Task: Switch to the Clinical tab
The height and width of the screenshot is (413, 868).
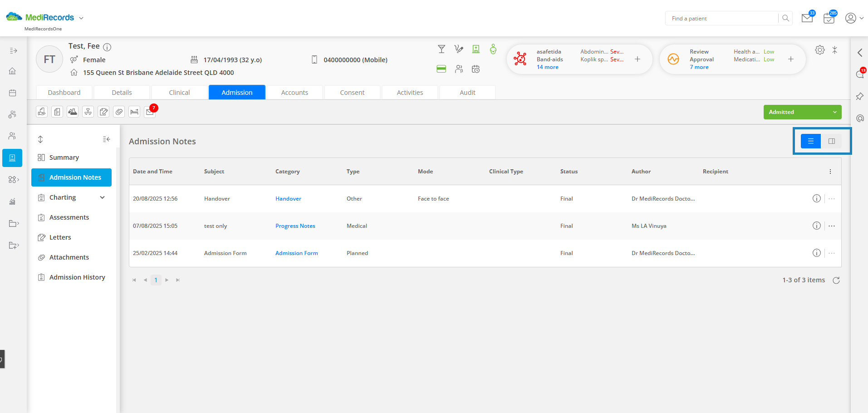Action: 179,93
